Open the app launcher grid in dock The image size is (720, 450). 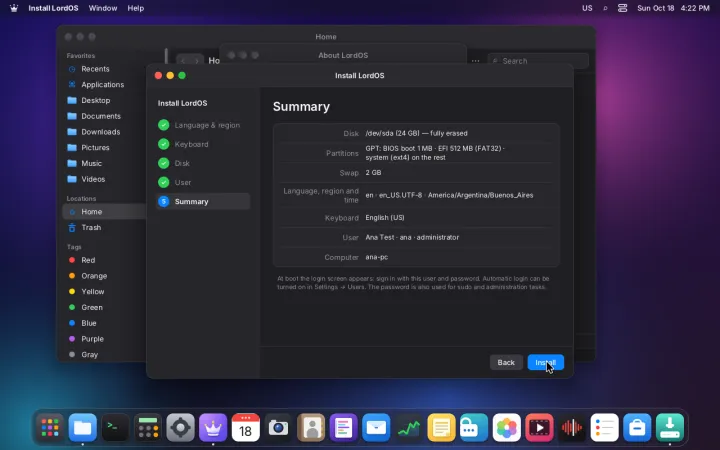coord(50,428)
